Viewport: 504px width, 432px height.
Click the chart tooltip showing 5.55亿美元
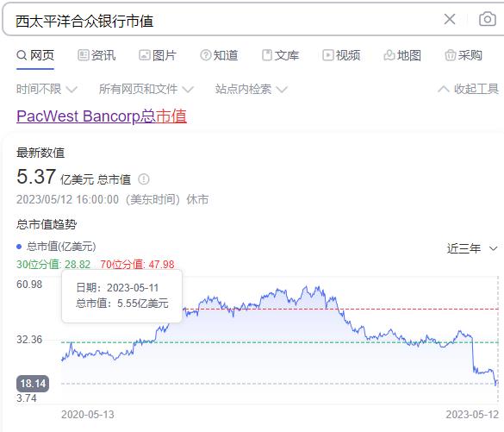pos(121,296)
